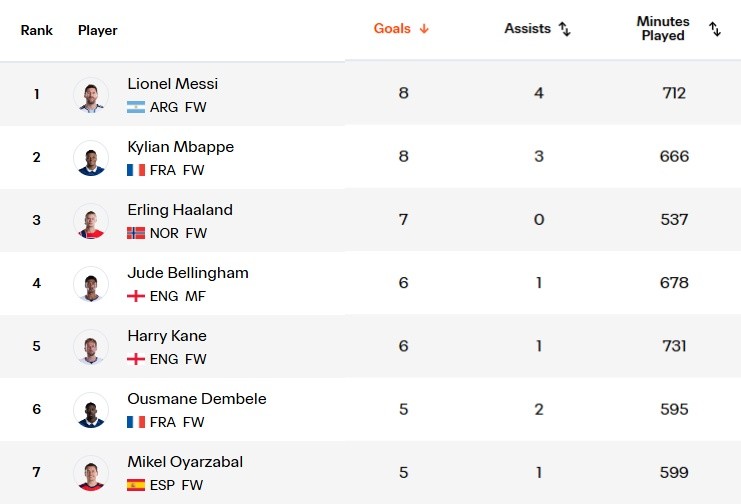
Task: Click the Rank column header
Action: [x=36, y=31]
